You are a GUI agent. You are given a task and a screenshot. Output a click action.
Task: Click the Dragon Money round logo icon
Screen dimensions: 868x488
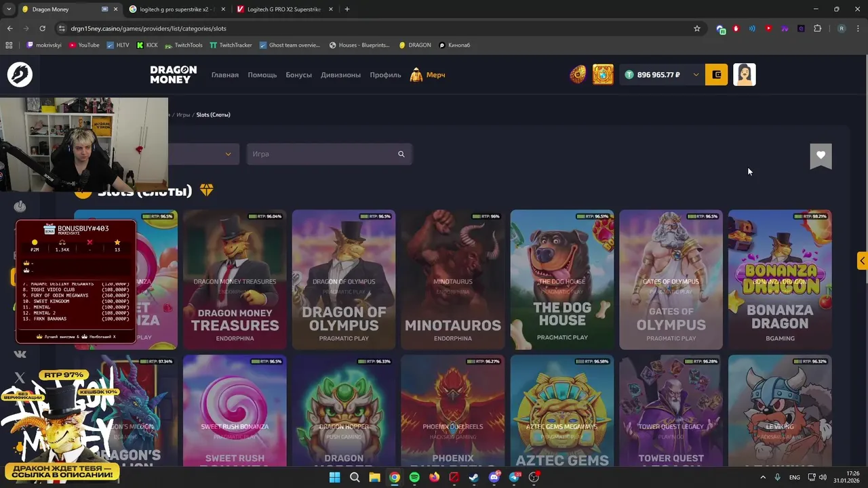pos(20,75)
